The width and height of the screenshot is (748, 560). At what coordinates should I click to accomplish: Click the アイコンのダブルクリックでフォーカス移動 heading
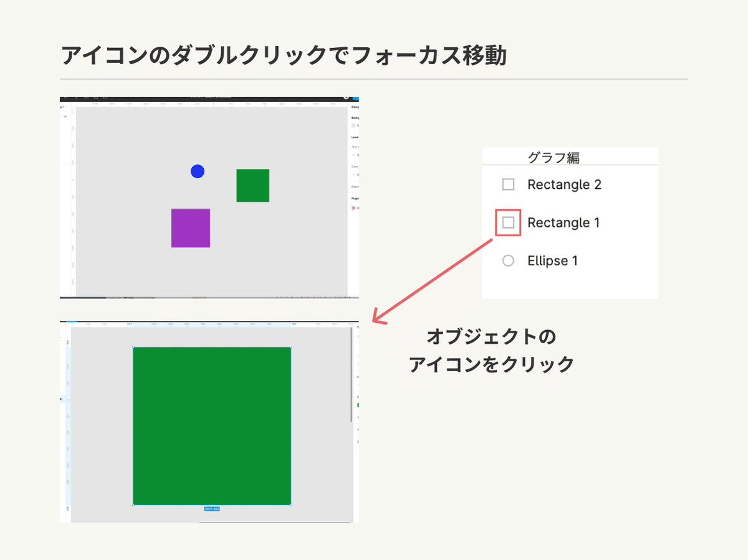click(x=284, y=55)
